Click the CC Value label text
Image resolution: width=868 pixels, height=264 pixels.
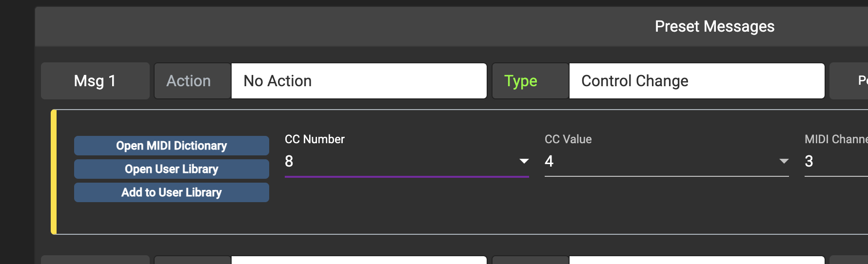tap(568, 139)
